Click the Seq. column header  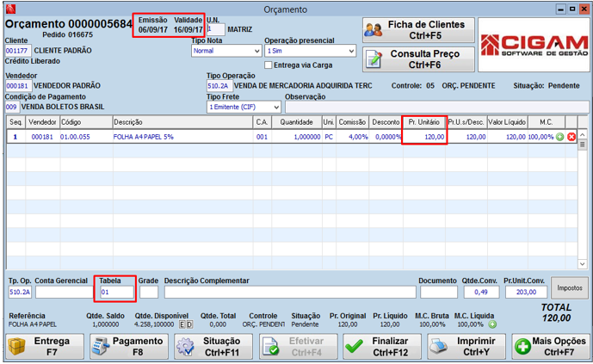click(16, 122)
